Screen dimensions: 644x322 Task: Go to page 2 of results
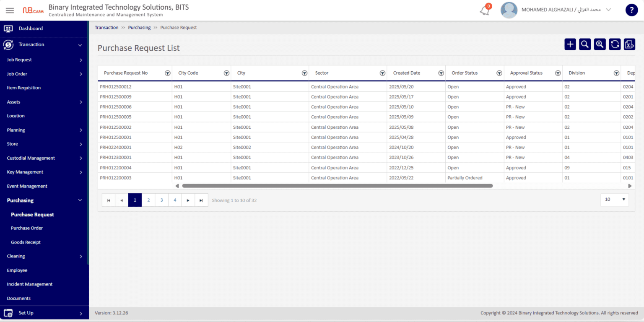pos(148,200)
